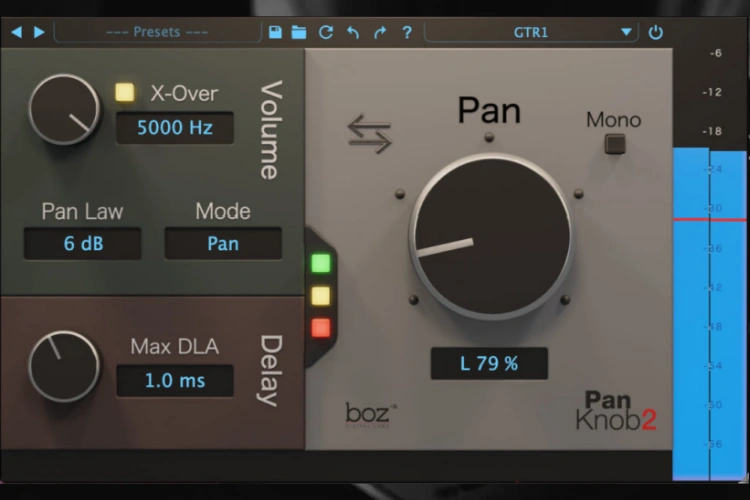Click the Max DLA delay knob
The width and height of the screenshot is (750, 500).
tap(64, 367)
